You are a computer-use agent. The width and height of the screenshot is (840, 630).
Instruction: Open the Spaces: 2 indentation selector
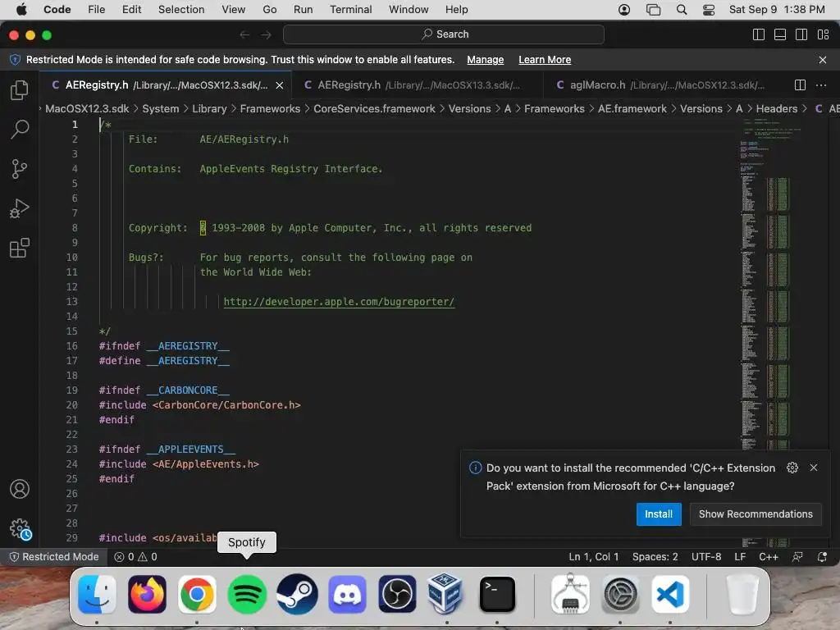655,557
